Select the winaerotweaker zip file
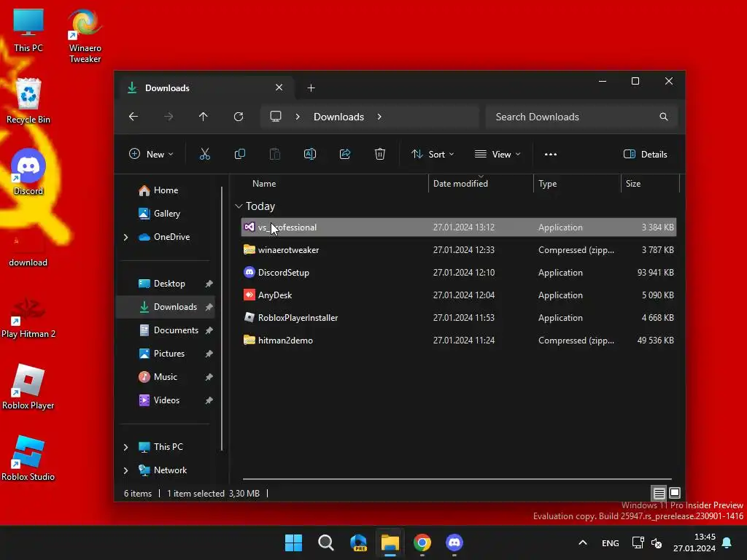Screen dimensions: 747x560 [x=459, y=250]
